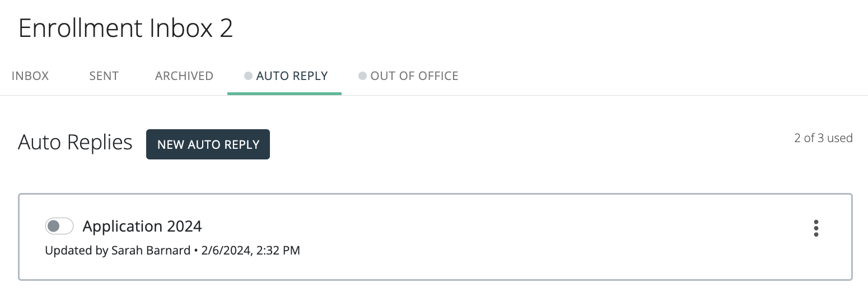Click the status dot beside OUT OF OFFICE

click(x=362, y=76)
